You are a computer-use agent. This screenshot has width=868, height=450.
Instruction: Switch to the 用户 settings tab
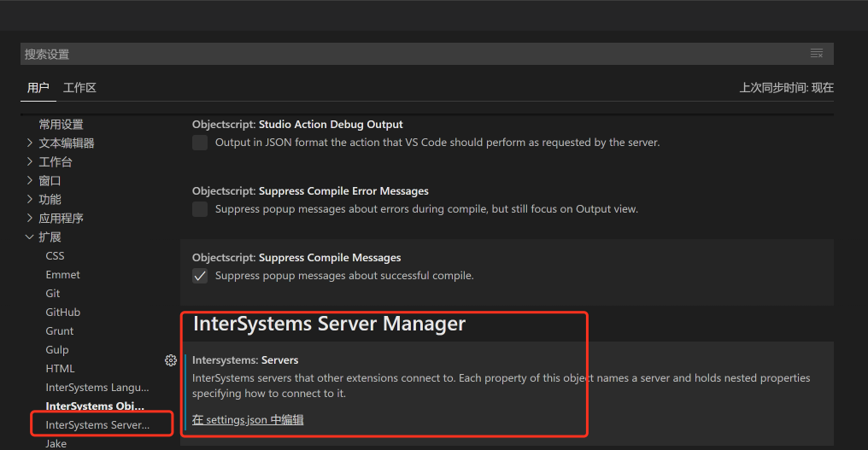38,87
